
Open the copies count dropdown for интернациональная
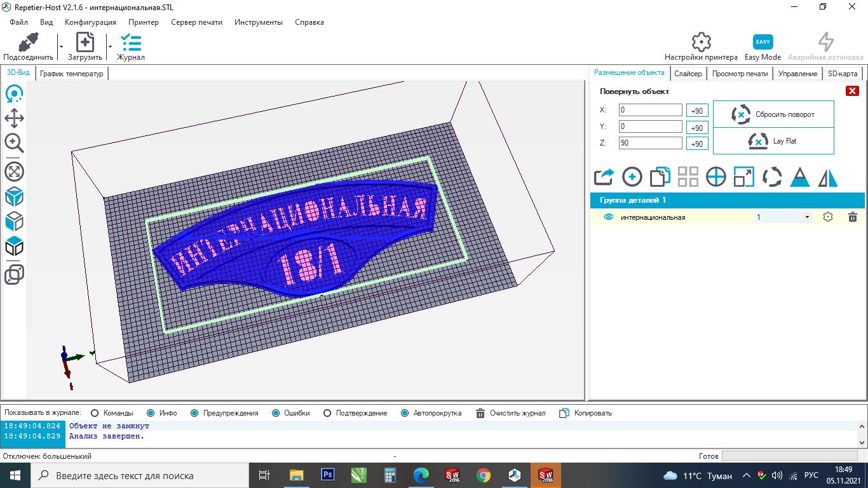[x=807, y=217]
